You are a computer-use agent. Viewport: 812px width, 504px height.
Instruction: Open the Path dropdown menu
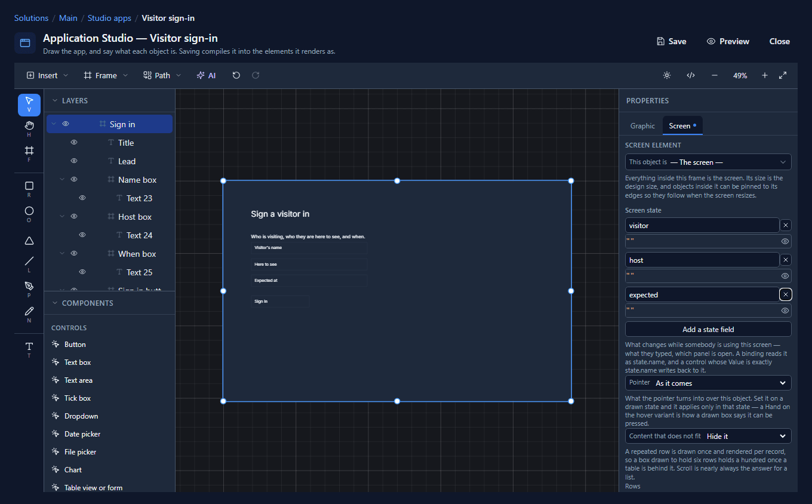pyautogui.click(x=162, y=75)
